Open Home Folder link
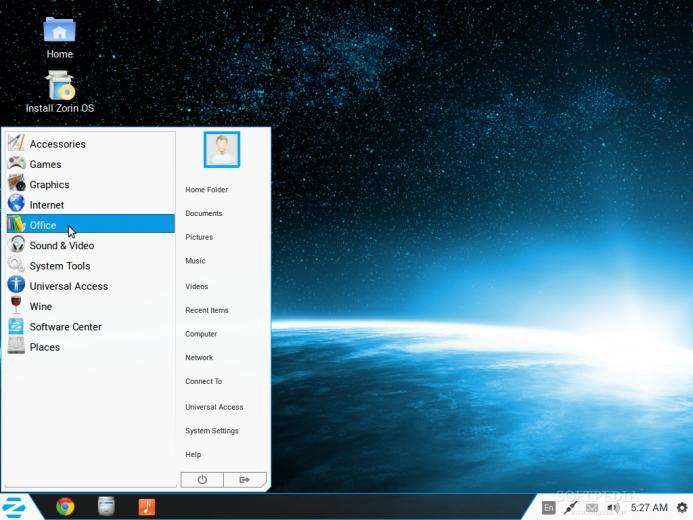The height and width of the screenshot is (520, 693). click(x=206, y=190)
